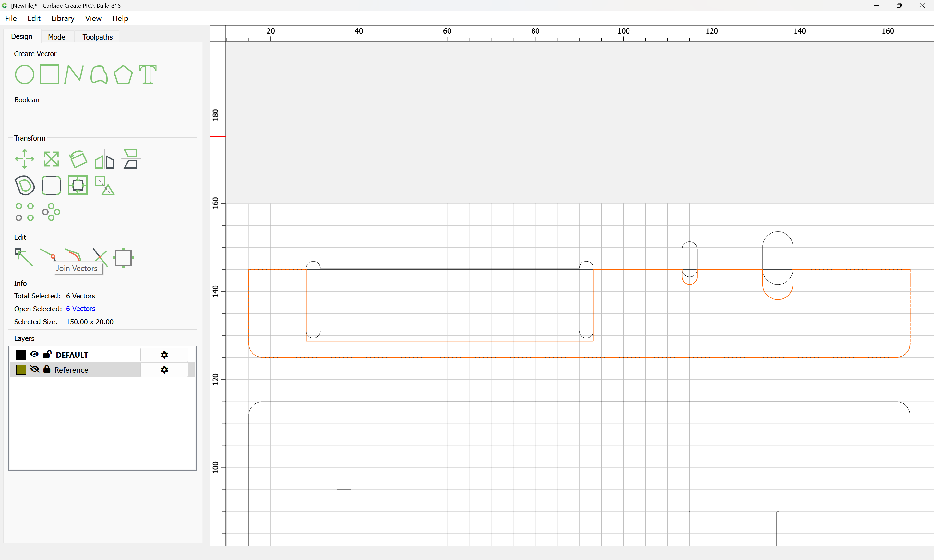Click the Offset Vector icon
Image resolution: width=934 pixels, height=560 pixels.
point(25,185)
